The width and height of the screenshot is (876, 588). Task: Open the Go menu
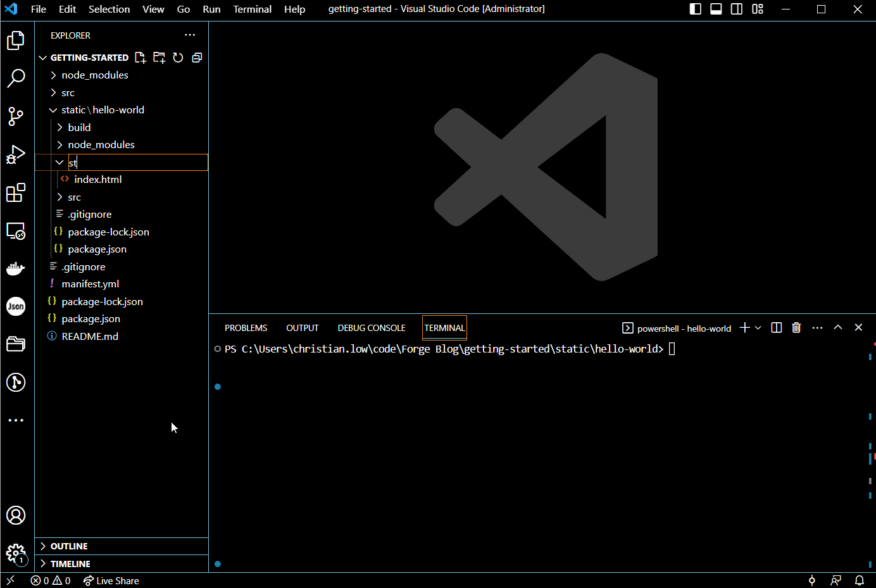[184, 9]
